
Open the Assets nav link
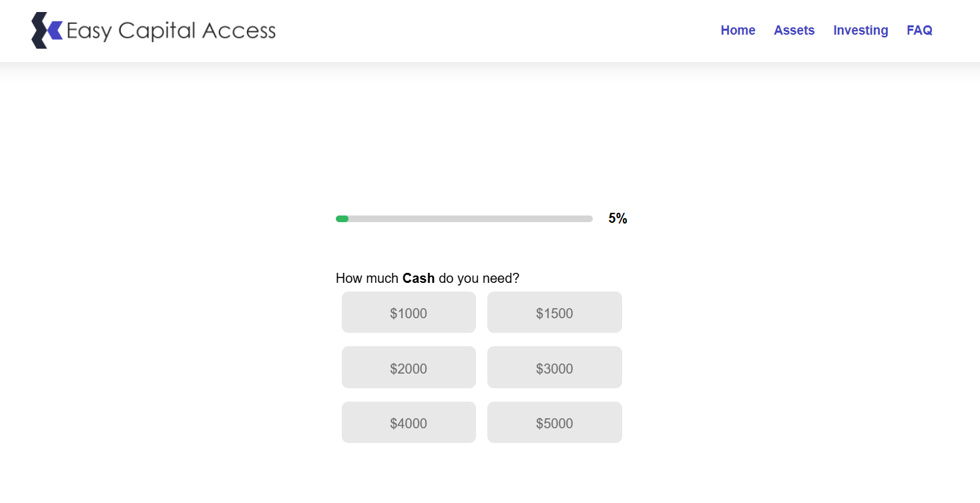click(x=794, y=31)
